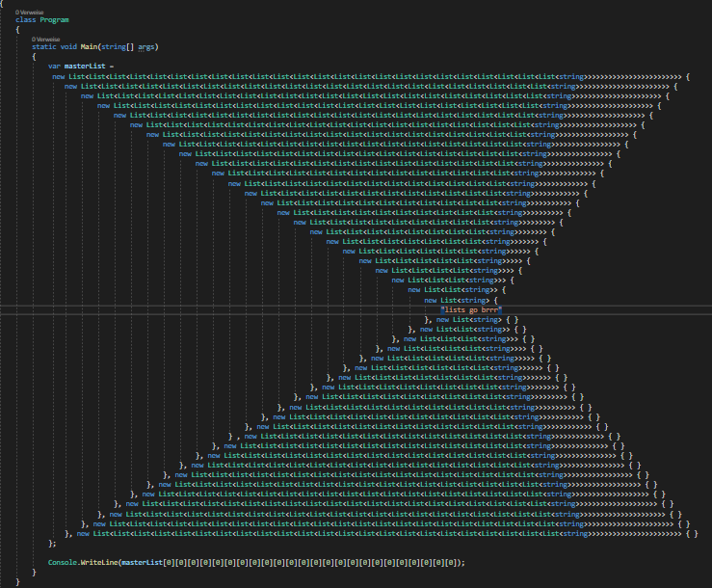Click 'new' on the '}, new List<string> { }' line
712x588 pixels.
(443, 320)
